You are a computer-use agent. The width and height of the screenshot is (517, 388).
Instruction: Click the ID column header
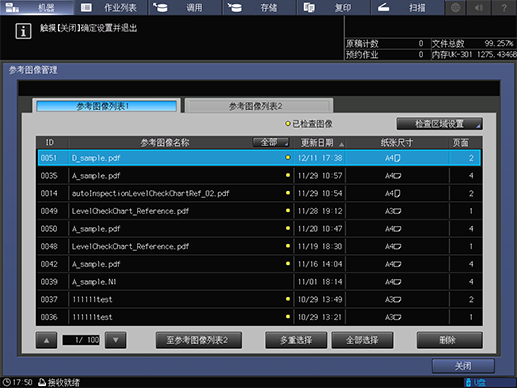click(x=50, y=143)
